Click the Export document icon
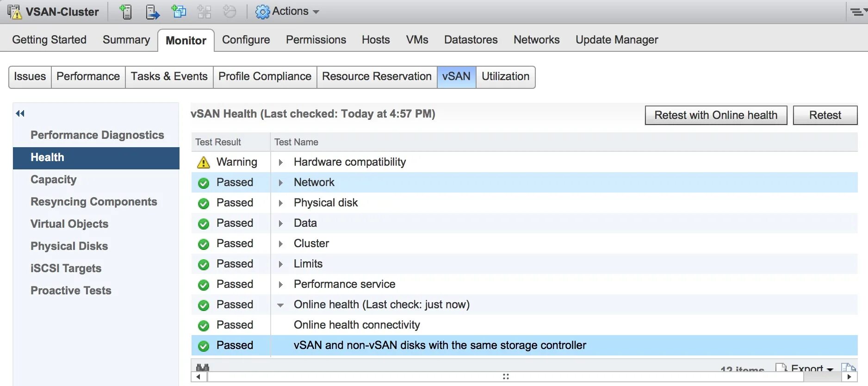868x386 pixels. tap(781, 367)
